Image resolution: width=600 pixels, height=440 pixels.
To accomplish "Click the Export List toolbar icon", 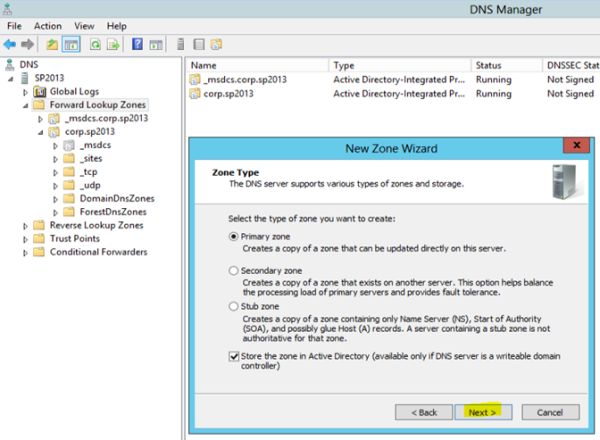I will pyautogui.click(x=113, y=44).
